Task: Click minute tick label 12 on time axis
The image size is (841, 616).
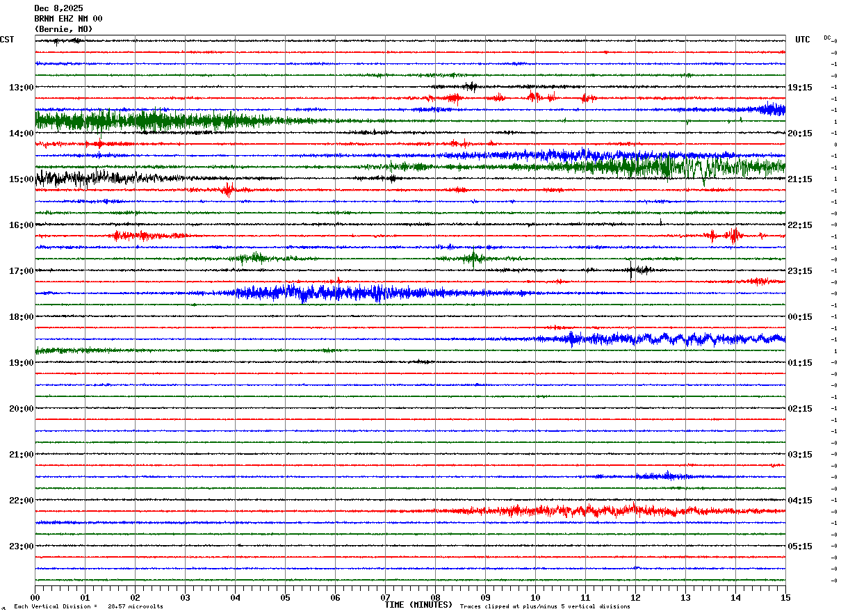Action: (x=635, y=598)
